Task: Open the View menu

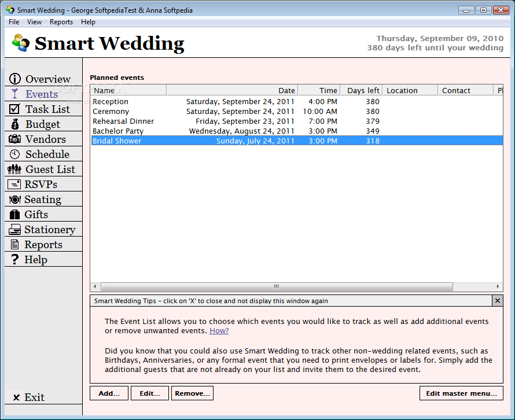Action: pyautogui.click(x=34, y=22)
